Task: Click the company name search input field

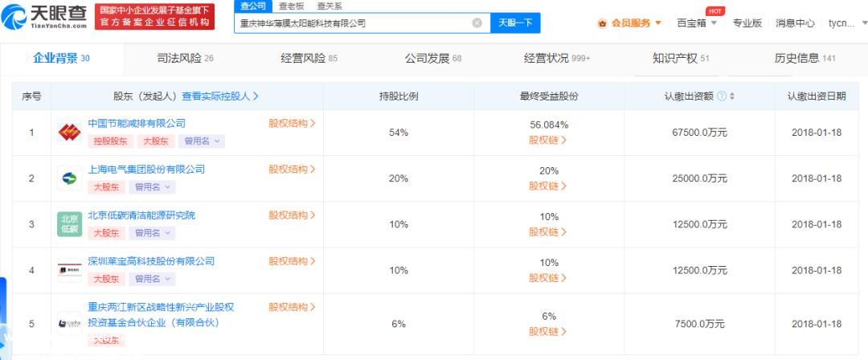Action: tap(354, 23)
